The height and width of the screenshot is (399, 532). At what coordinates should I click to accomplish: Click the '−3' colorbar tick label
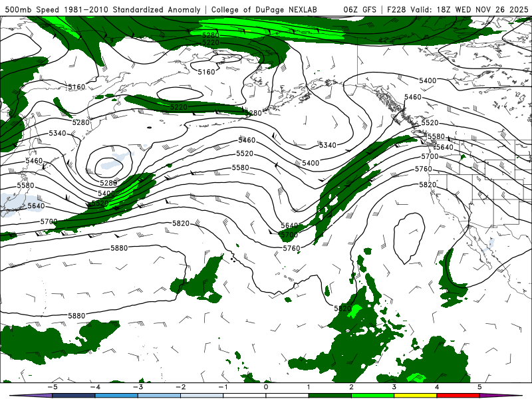point(138,387)
